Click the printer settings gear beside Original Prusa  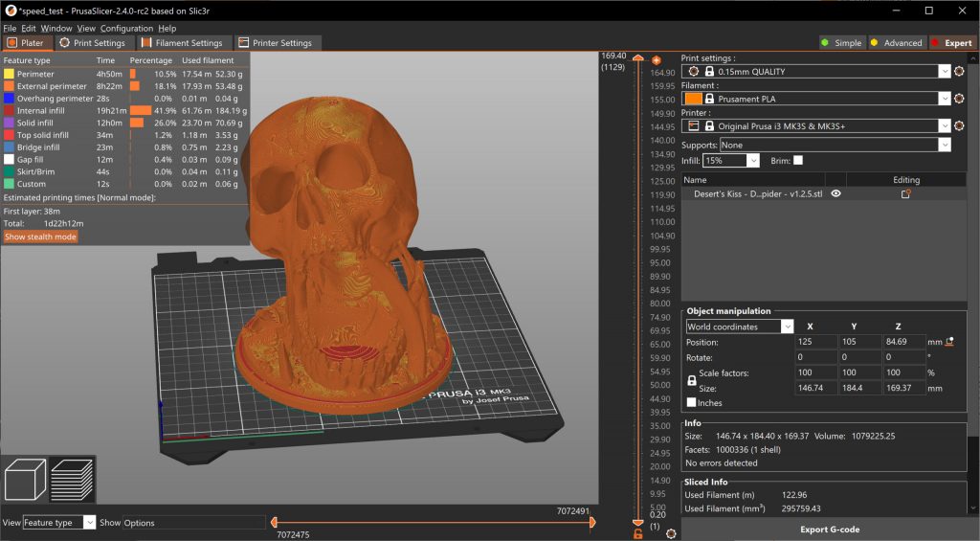coord(959,125)
